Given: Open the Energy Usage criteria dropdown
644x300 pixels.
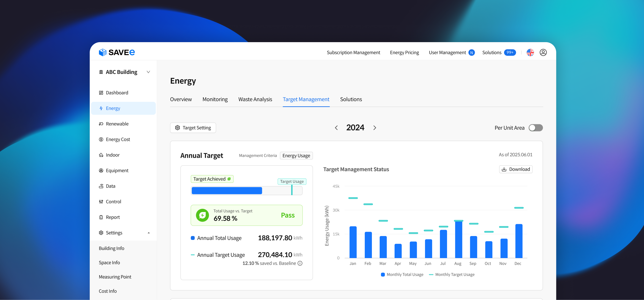Looking at the screenshot, I should click(296, 156).
